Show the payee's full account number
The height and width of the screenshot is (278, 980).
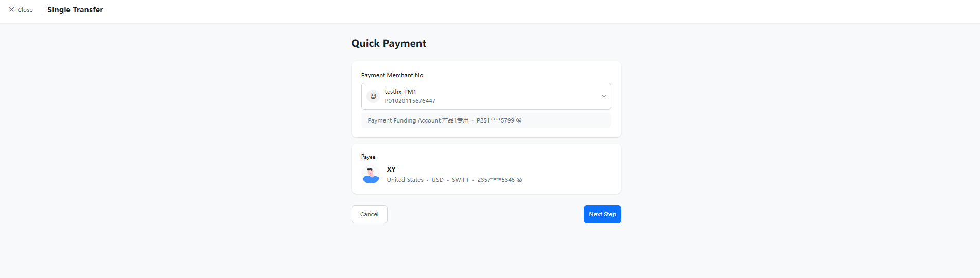[519, 180]
